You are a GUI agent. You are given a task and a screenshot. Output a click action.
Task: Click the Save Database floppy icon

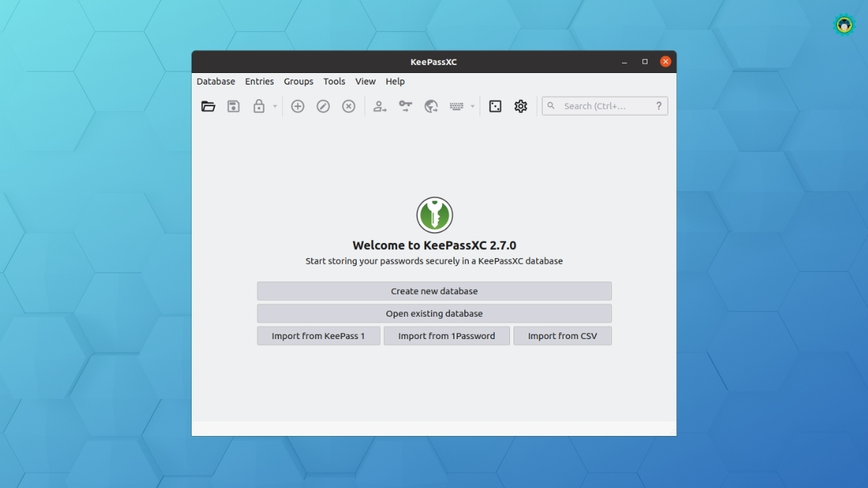pyautogui.click(x=234, y=106)
